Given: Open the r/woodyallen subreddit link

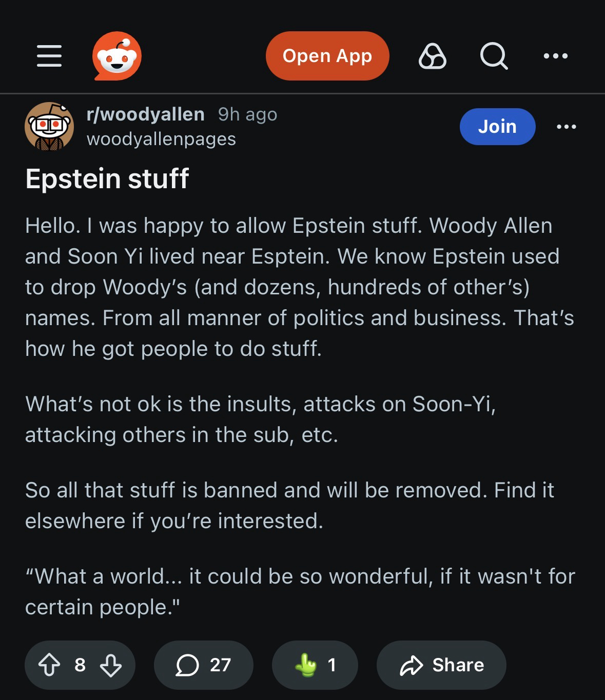Looking at the screenshot, I should (x=146, y=114).
